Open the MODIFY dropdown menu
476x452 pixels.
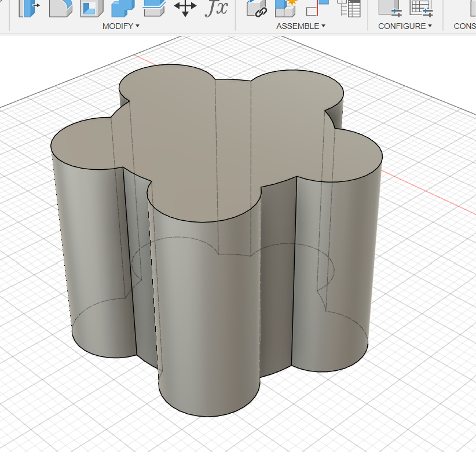[121, 26]
